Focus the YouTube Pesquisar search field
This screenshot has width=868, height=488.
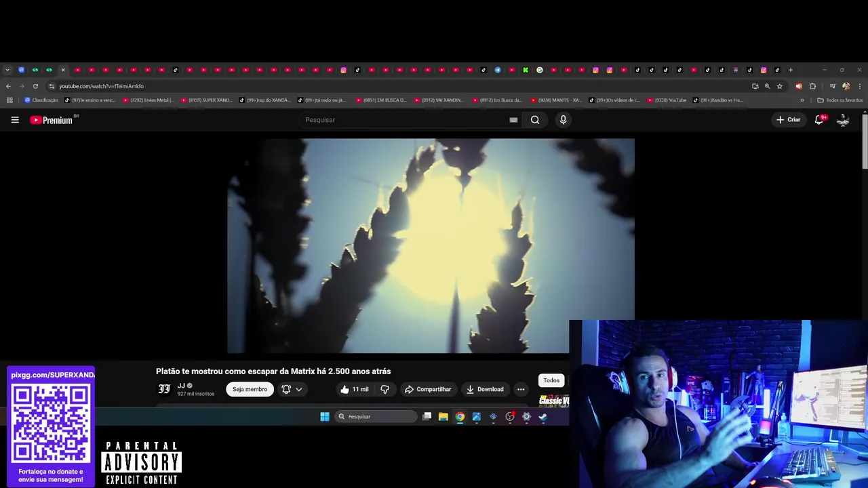(410, 120)
